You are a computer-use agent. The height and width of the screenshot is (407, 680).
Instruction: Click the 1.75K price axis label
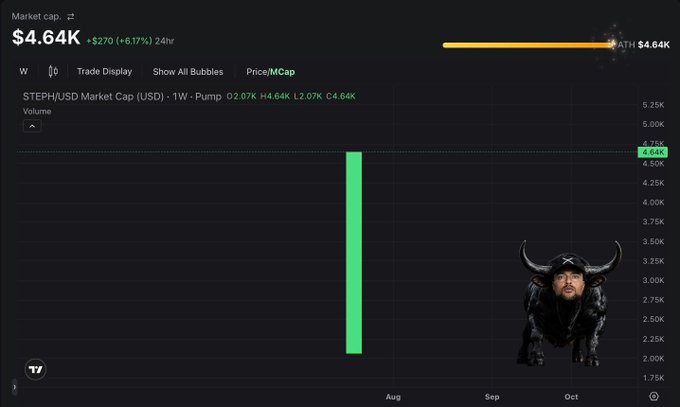[653, 378]
